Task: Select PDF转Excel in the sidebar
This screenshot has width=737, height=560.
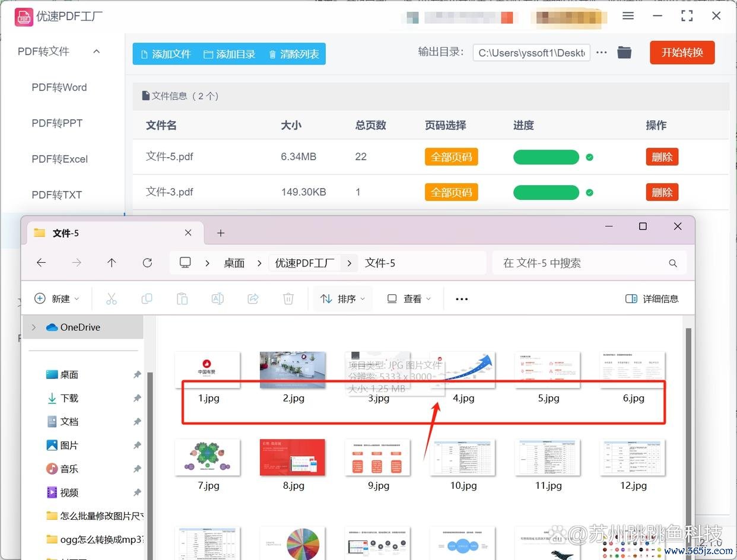Action: pyautogui.click(x=59, y=159)
